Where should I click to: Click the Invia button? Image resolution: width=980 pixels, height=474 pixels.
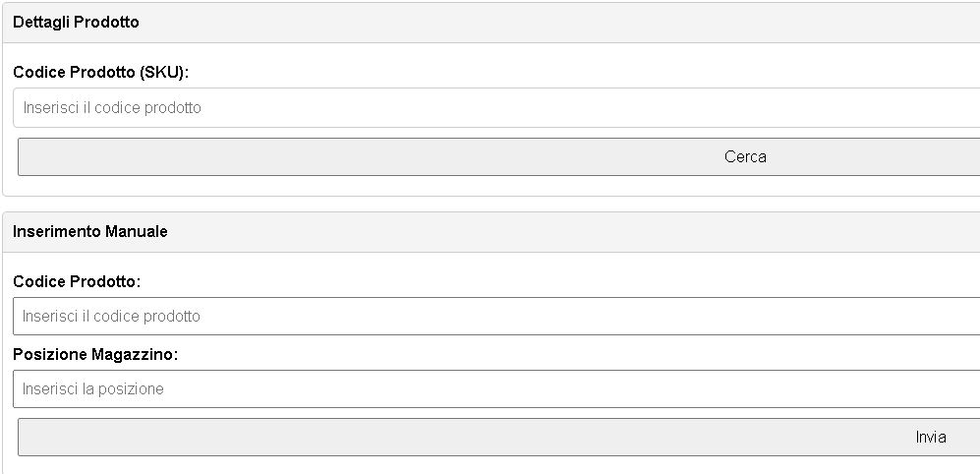click(x=498, y=437)
